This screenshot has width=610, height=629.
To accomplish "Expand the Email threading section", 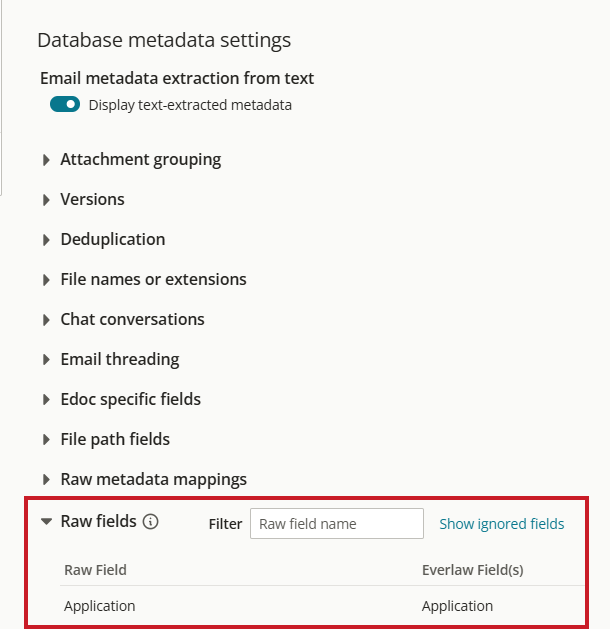I will tap(111, 359).
